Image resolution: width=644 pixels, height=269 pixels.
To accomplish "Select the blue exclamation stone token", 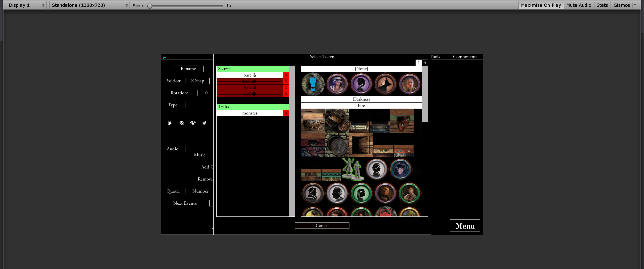I will click(x=313, y=84).
